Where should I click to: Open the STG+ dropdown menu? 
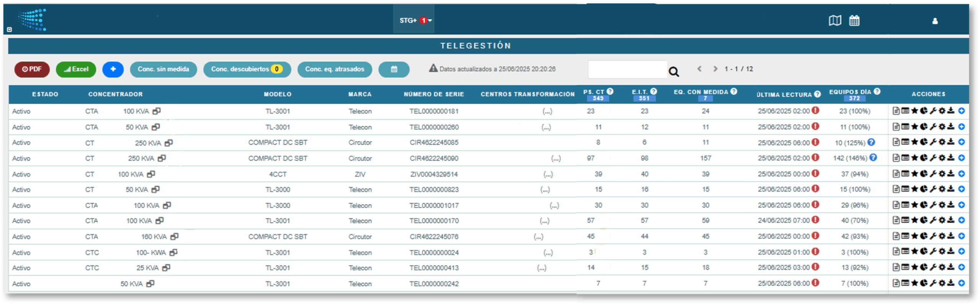(x=415, y=20)
